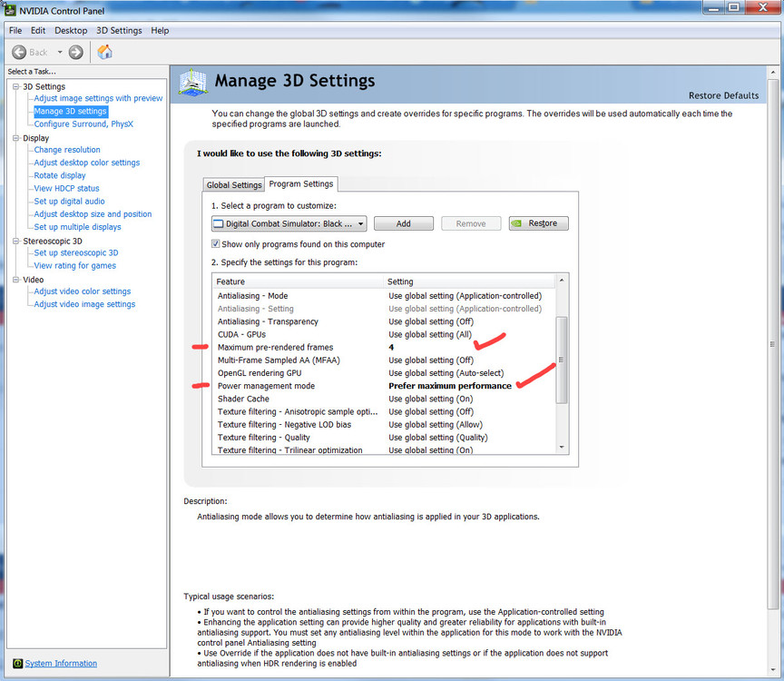
Task: Open the Back button's dropdown arrow
Action: tap(57, 52)
